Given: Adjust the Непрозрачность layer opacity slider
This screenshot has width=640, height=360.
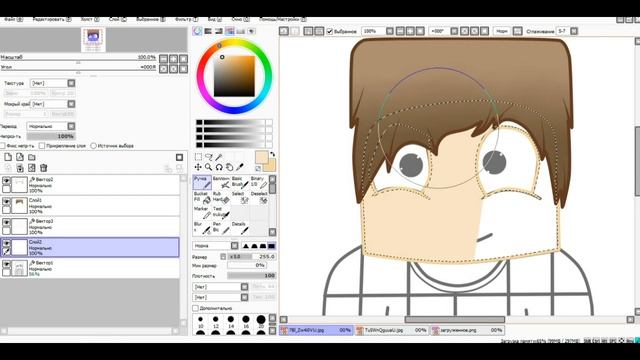Looking at the screenshot, I should point(51,136).
